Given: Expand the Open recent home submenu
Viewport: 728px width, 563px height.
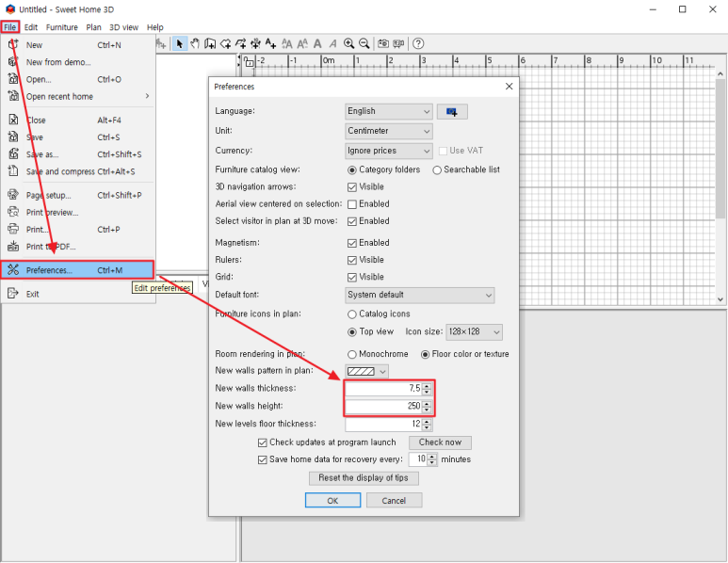Looking at the screenshot, I should [x=78, y=97].
